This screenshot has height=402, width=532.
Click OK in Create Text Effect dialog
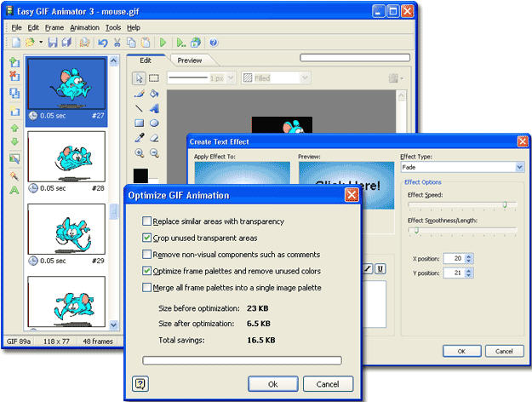[461, 351]
